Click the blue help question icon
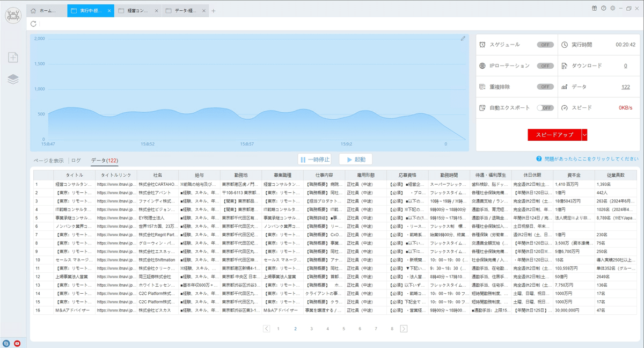This screenshot has width=644, height=348. tap(538, 159)
